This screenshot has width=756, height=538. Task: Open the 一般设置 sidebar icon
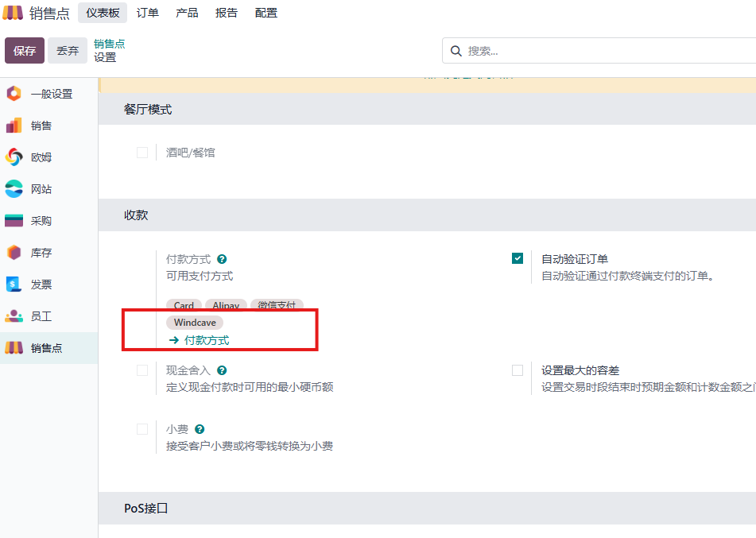[x=14, y=94]
